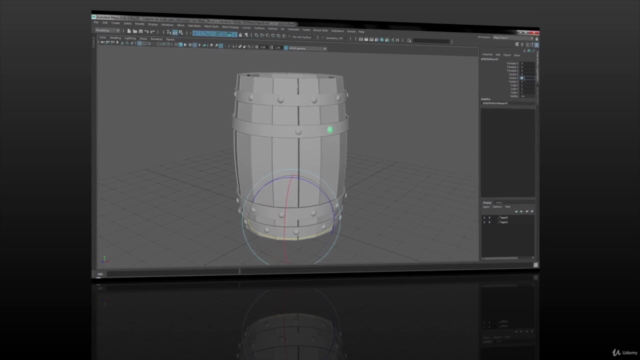Click the Visibility value field
Image resolution: width=640 pixels, height=360 pixels.
[x=527, y=96]
